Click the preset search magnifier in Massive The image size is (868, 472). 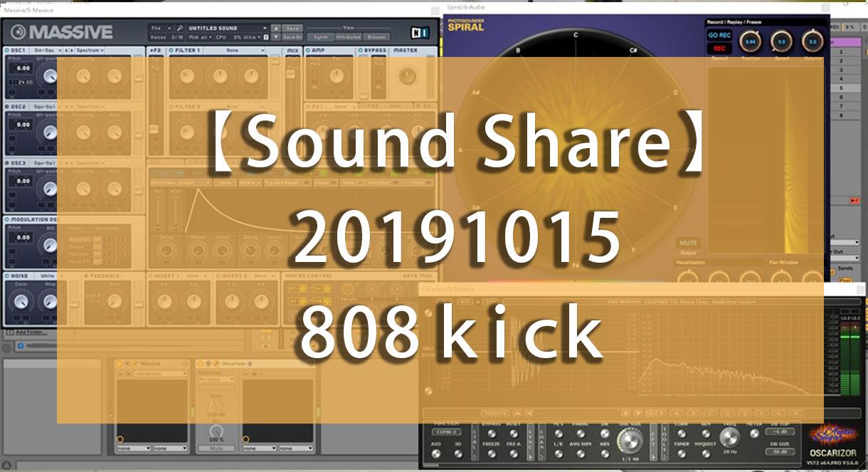tap(181, 28)
